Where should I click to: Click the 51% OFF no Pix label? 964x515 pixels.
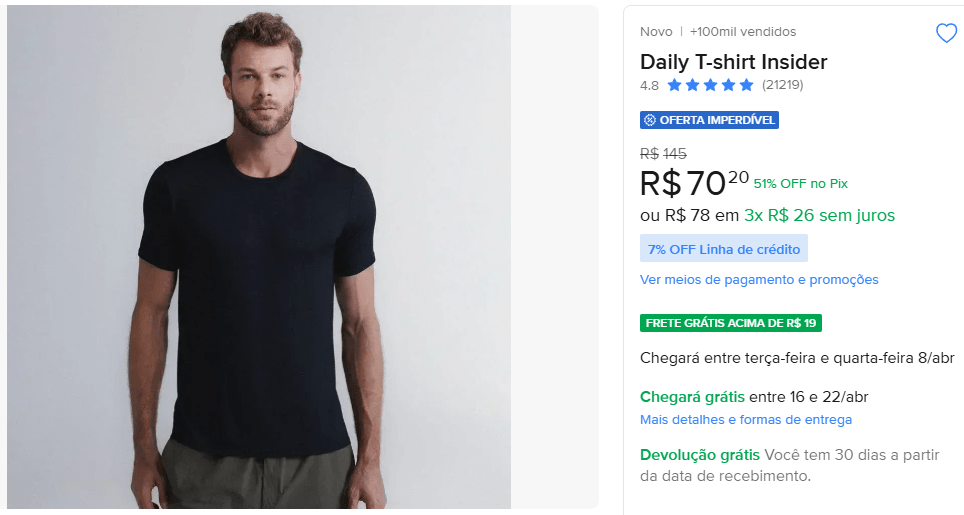click(800, 184)
